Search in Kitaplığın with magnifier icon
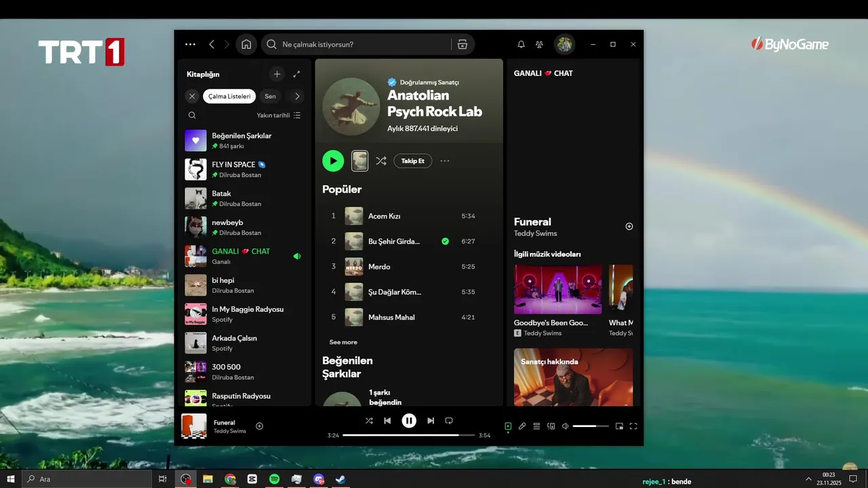 click(192, 115)
